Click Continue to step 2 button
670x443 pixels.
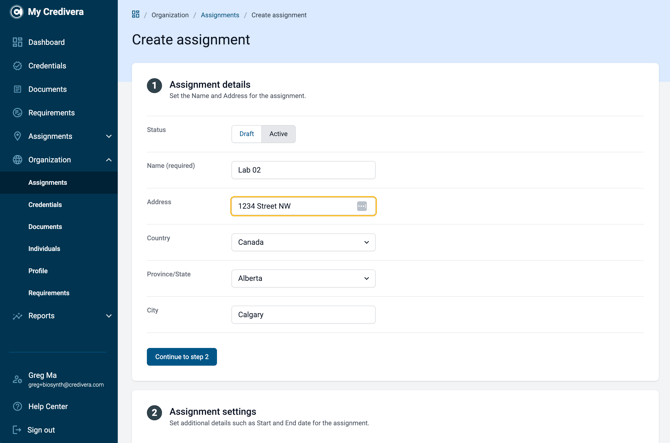(182, 357)
